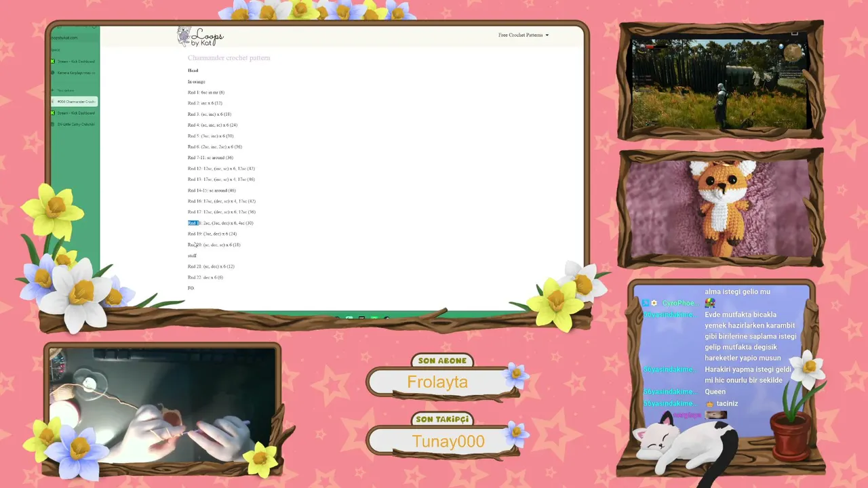868x488 pixels.
Task: Click the 'Queen' chat message
Action: point(715,392)
